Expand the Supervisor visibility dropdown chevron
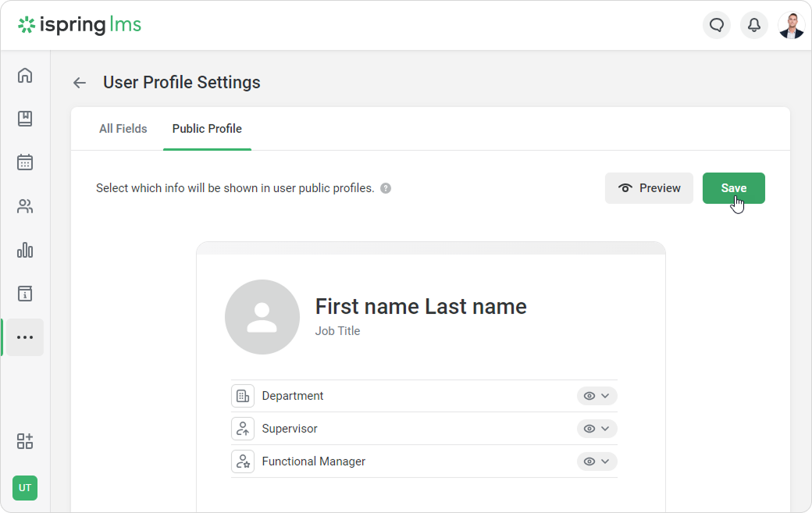Viewport: 812px width, 513px height. click(x=605, y=429)
